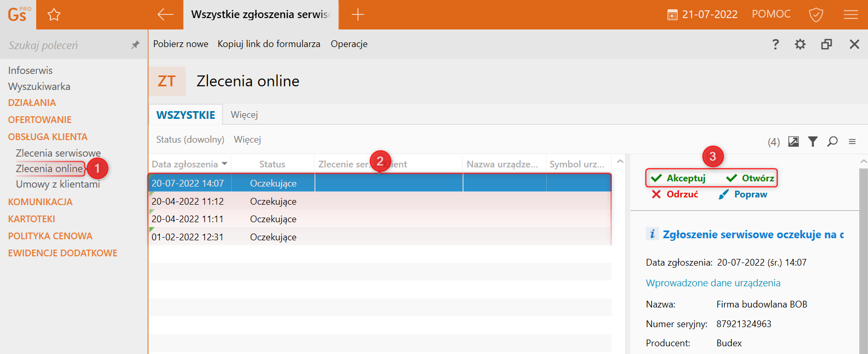Select row 01-02-2022 12:31
The height and width of the screenshot is (354, 868).
[380, 237]
